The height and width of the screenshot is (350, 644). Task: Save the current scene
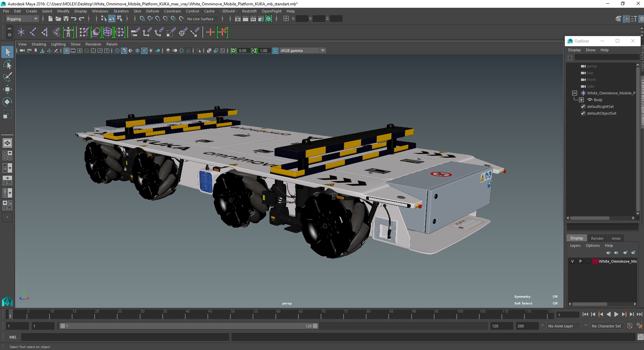coord(66,19)
